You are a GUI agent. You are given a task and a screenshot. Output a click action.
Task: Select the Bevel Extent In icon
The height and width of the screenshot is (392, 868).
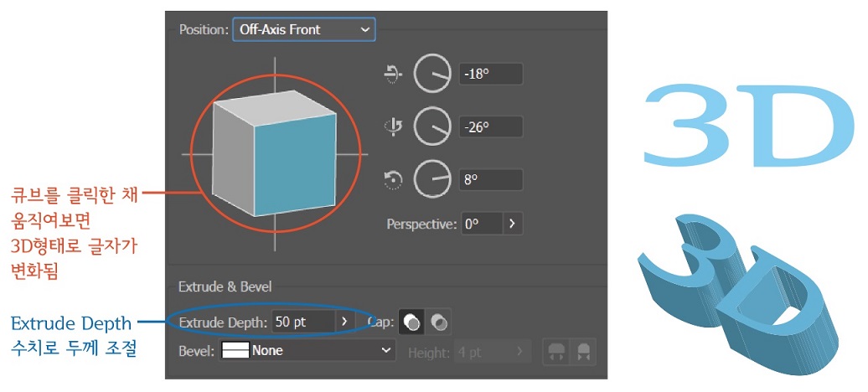pyautogui.click(x=583, y=352)
